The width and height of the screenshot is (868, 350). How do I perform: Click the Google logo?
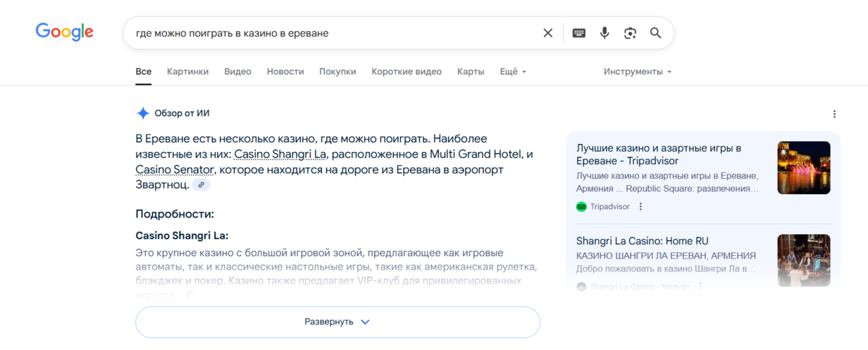(65, 32)
